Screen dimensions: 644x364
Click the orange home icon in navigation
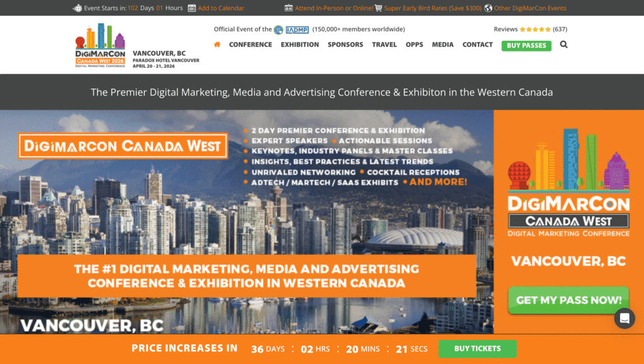click(x=217, y=45)
